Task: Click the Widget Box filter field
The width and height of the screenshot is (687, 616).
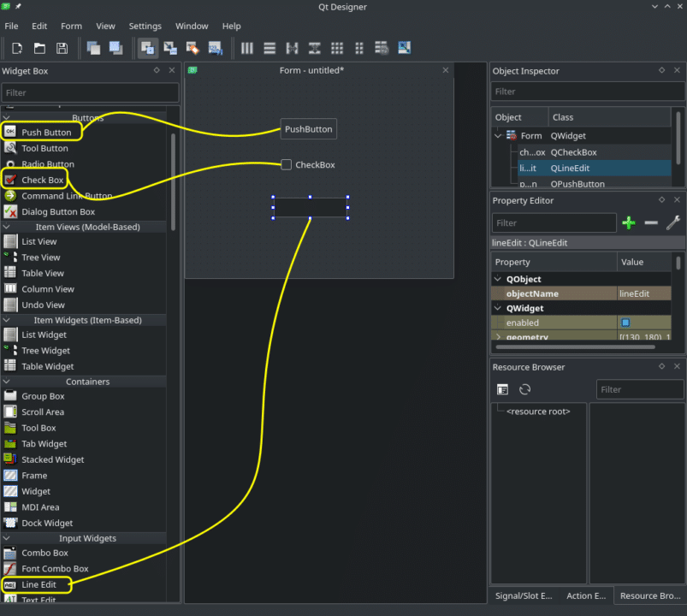Action: tap(90, 92)
